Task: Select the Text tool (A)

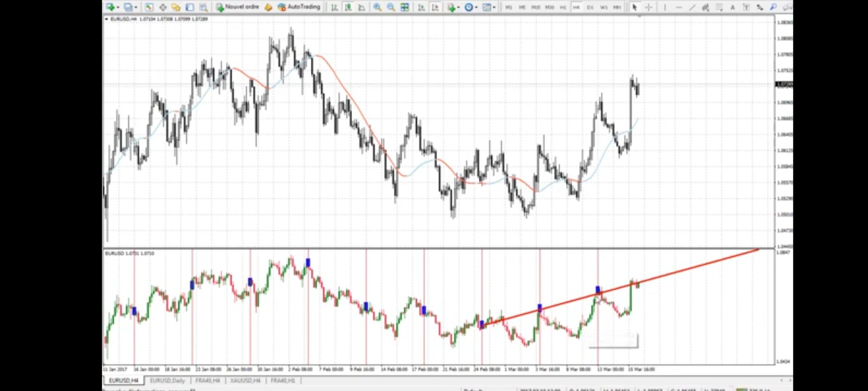Action: [x=732, y=7]
